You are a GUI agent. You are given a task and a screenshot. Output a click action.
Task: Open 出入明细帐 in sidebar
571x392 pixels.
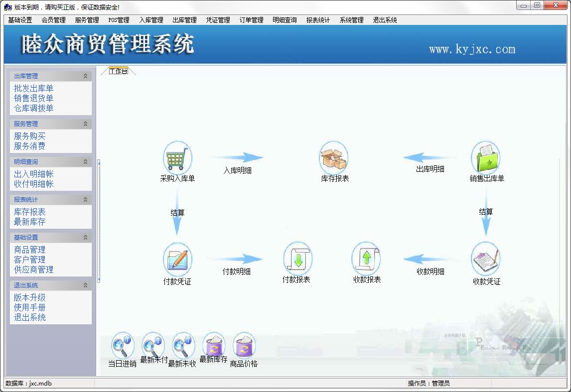[33, 174]
